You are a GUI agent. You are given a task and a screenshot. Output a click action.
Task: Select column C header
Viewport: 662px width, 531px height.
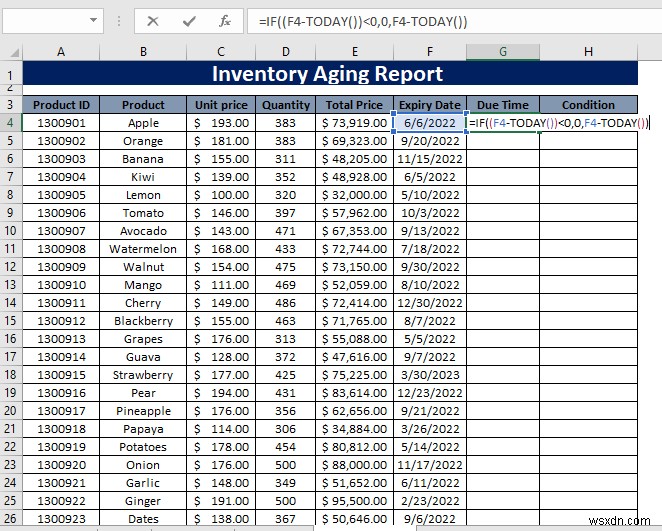(x=221, y=52)
